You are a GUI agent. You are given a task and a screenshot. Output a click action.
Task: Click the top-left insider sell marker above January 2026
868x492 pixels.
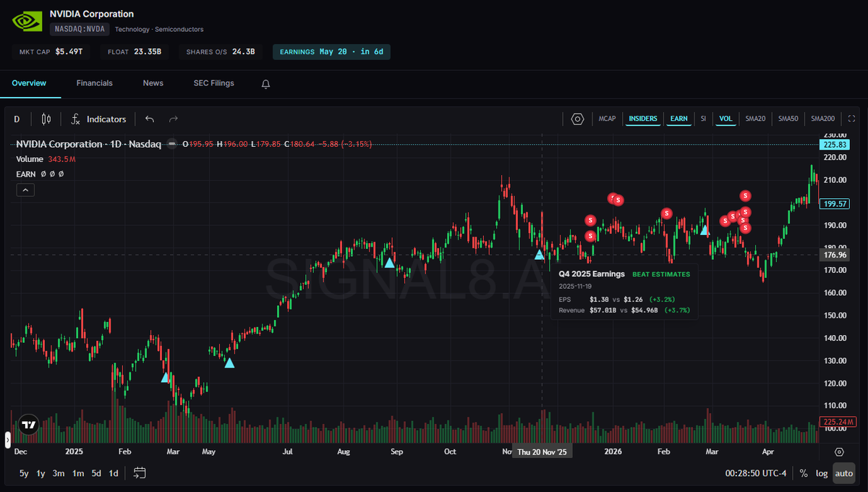(613, 198)
